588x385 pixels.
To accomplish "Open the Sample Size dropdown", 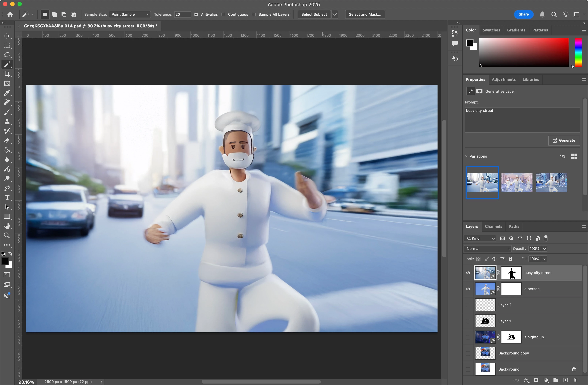I will coord(130,14).
